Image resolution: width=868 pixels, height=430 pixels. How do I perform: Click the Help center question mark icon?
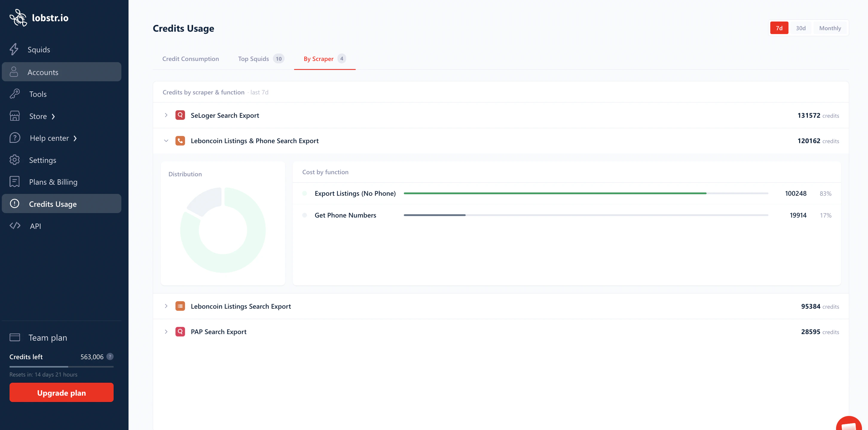click(15, 138)
